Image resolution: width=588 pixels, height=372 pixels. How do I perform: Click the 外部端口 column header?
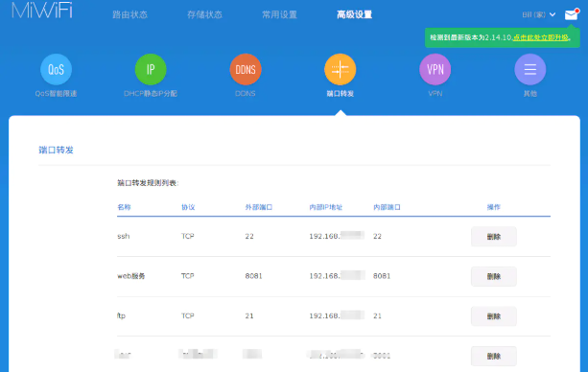click(x=259, y=207)
